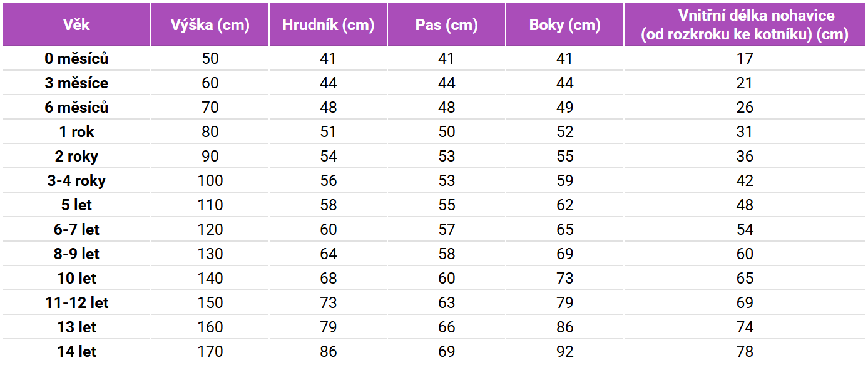Click the hip value 92 cell
The image size is (868, 365).
[565, 352]
